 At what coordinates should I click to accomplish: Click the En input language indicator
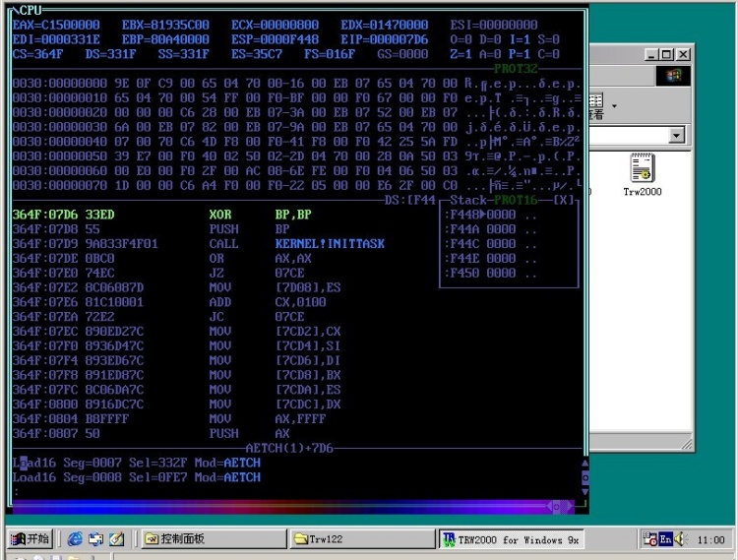coord(665,539)
